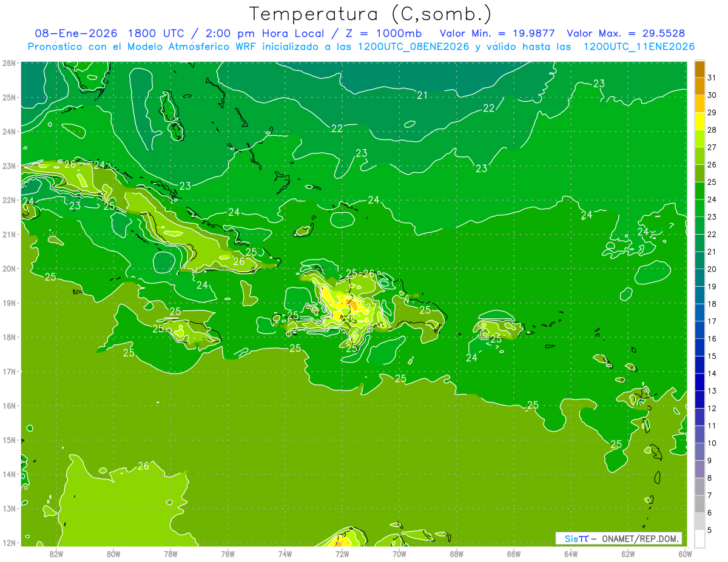
Task: Click the "22N" latitude axis label
Action: tap(9, 200)
